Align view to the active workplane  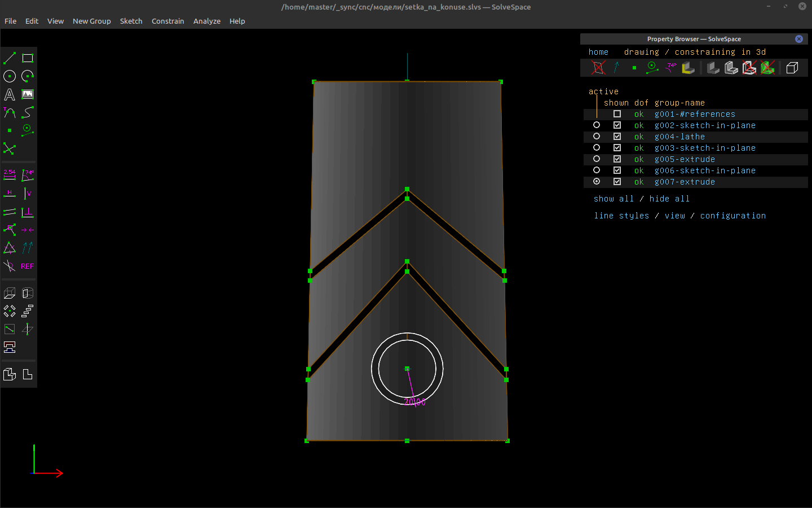[28, 374]
